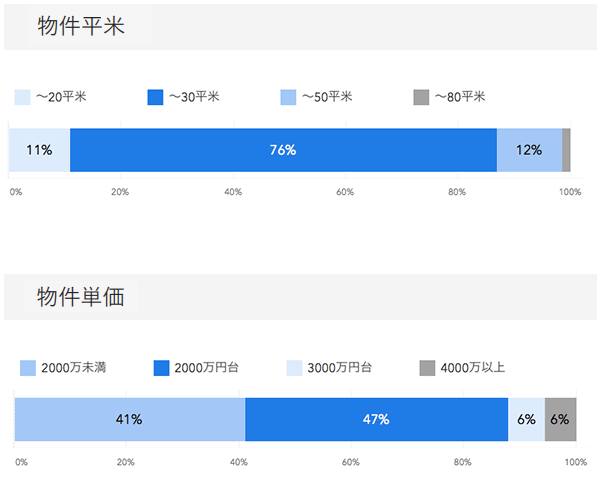The height and width of the screenshot is (500, 600).
Task: Click the 3000万円台 legend color swatch
Action: coord(295,368)
